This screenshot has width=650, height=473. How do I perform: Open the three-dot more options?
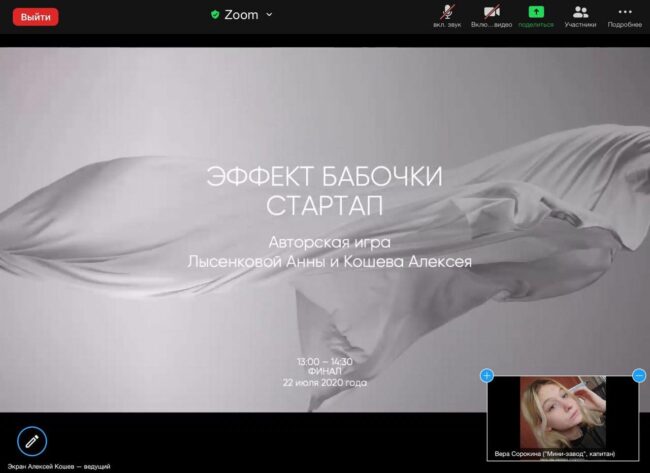pos(625,12)
